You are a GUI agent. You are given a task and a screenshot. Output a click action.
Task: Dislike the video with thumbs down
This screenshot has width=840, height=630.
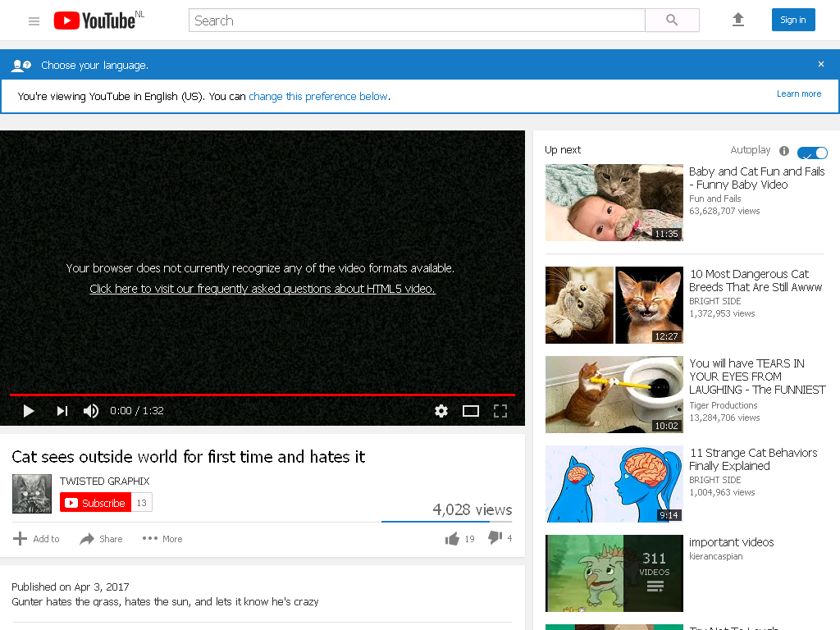[x=495, y=537]
